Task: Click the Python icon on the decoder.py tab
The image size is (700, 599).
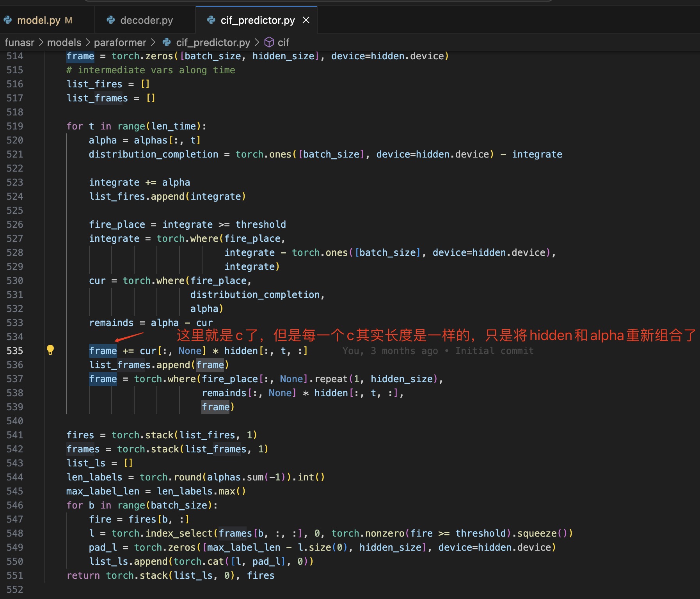Action: 111,20
